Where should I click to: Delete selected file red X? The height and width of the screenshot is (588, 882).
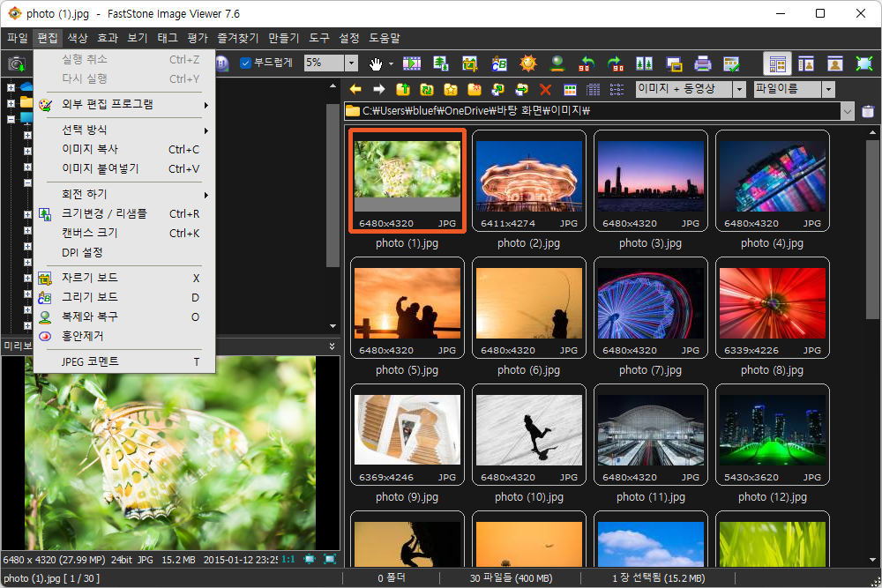(545, 89)
